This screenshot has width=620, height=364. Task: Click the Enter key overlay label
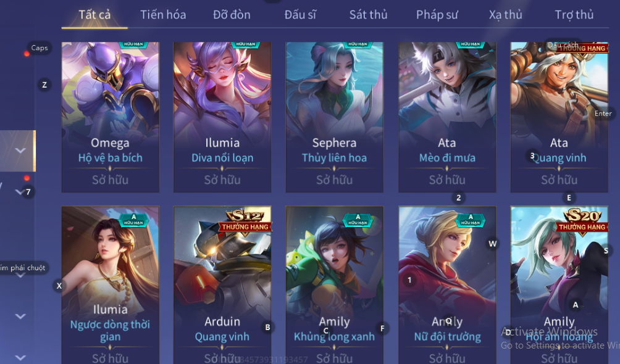click(x=603, y=114)
